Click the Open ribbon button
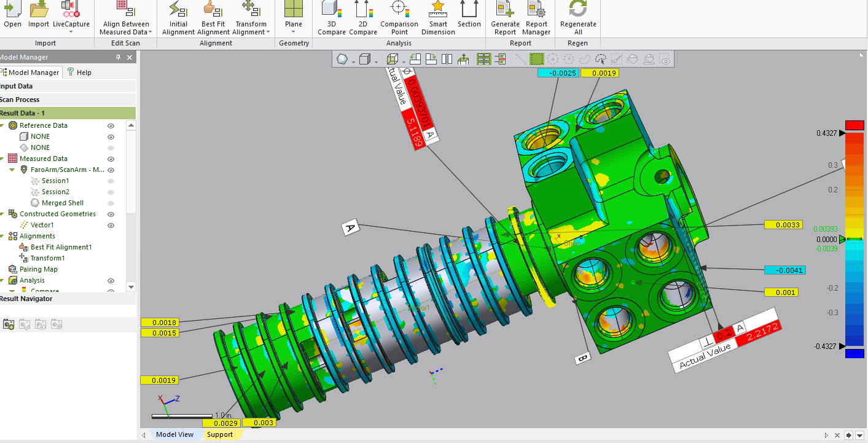 (x=12, y=15)
